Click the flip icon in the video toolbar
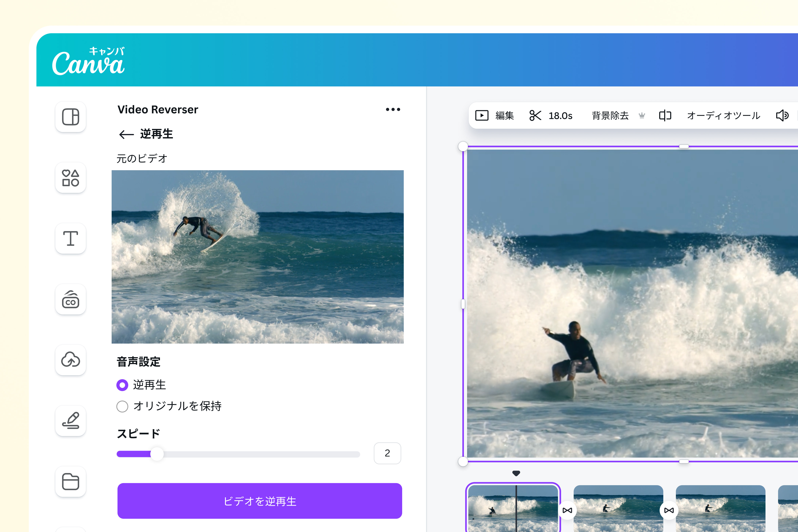Viewport: 798px width, 532px height. point(664,115)
